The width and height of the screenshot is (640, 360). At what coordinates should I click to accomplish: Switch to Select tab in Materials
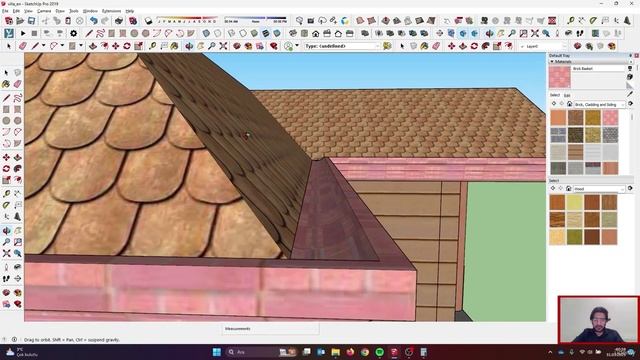pyautogui.click(x=554, y=95)
